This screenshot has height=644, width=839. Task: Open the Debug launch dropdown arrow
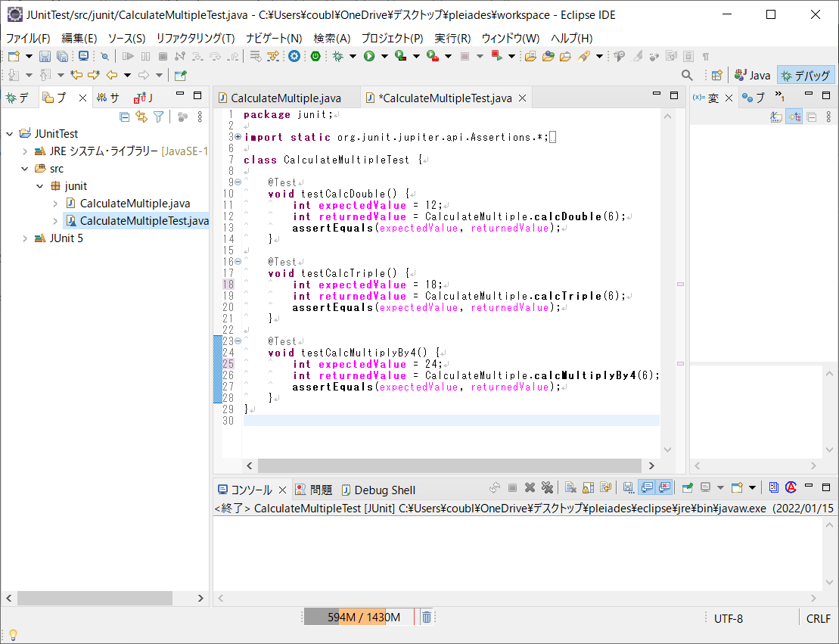pos(353,56)
